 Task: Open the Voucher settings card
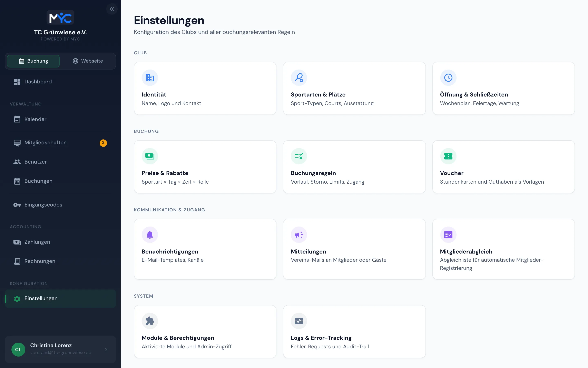pyautogui.click(x=503, y=167)
